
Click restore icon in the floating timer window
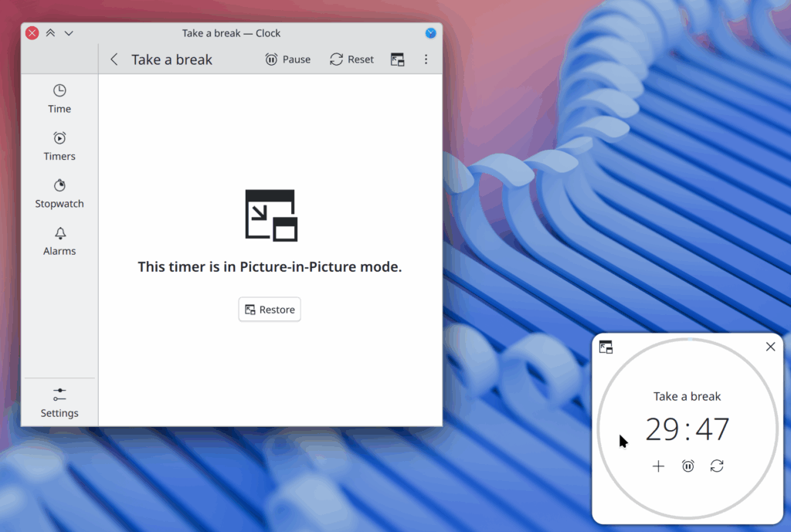pyautogui.click(x=606, y=347)
